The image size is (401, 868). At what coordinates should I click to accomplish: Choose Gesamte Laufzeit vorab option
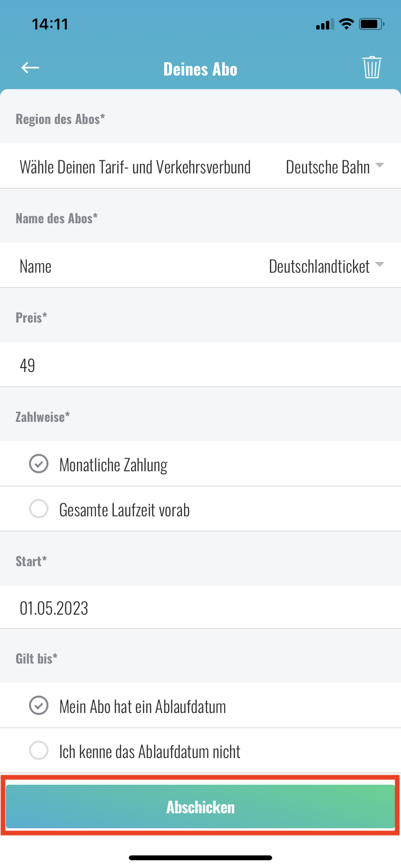tap(39, 509)
